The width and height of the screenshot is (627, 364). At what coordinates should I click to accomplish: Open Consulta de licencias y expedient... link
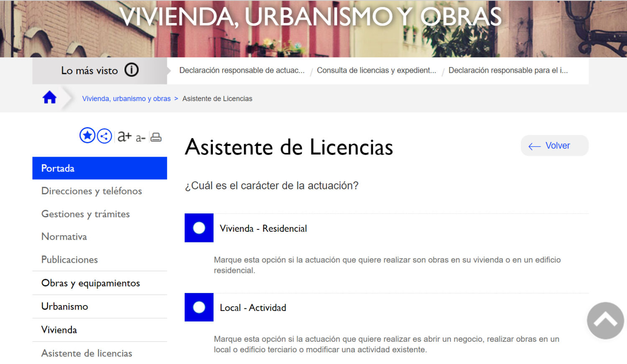pyautogui.click(x=376, y=71)
